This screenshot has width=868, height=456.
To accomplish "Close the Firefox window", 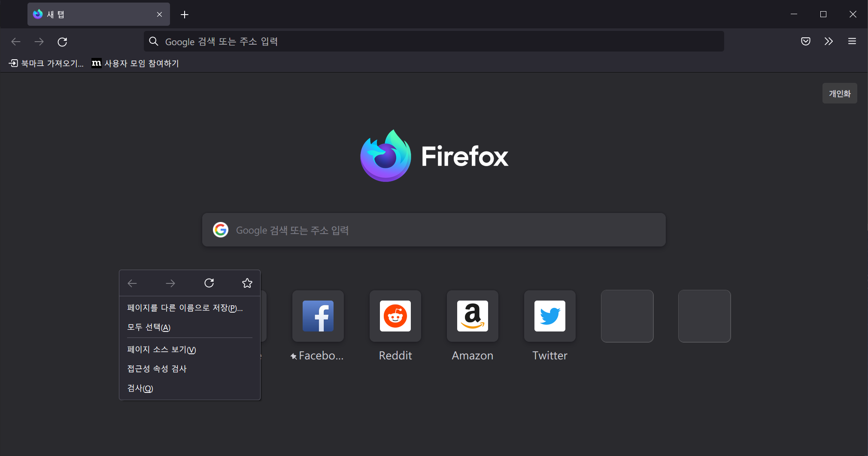I will (x=853, y=14).
